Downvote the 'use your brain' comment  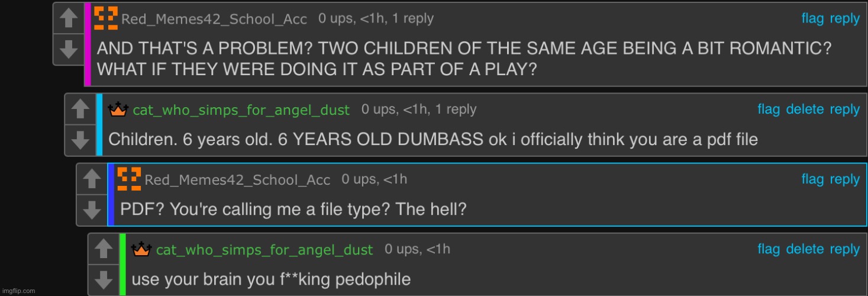103,279
